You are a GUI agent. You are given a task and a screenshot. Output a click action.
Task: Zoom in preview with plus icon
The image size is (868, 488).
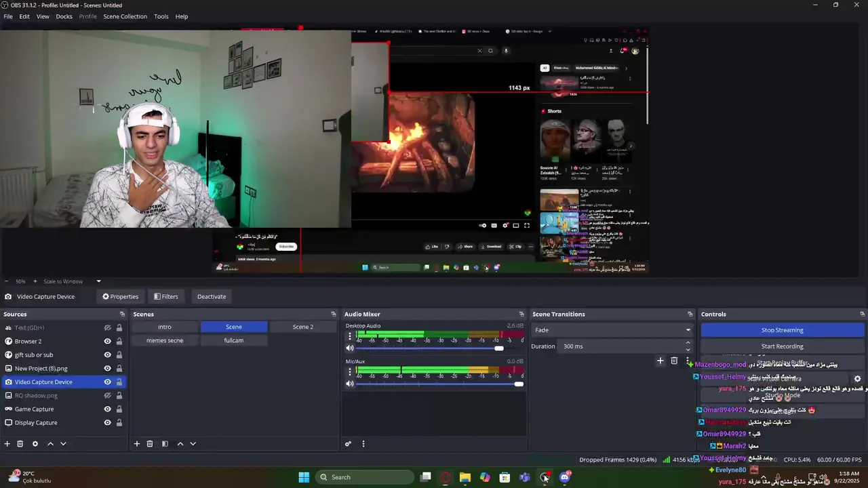click(x=35, y=281)
